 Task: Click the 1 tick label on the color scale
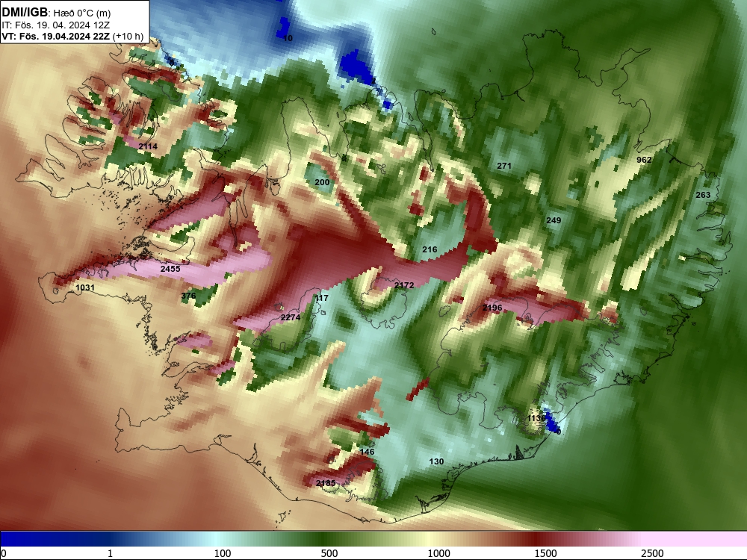pos(110,553)
